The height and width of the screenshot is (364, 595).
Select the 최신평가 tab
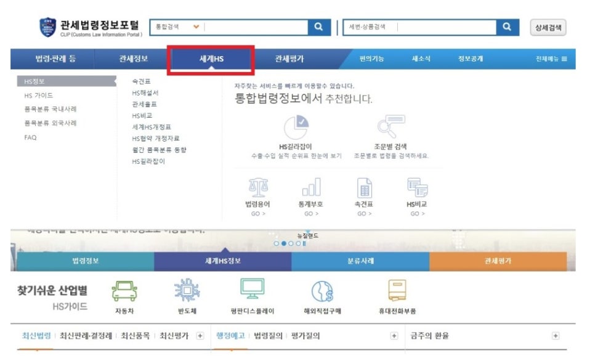[x=174, y=336]
